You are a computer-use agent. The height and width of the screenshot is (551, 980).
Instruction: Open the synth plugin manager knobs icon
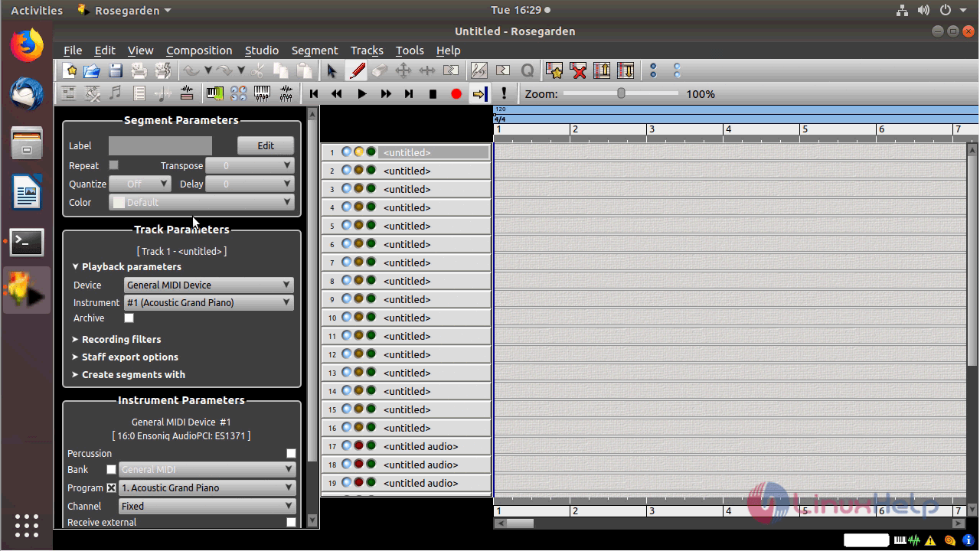click(x=239, y=93)
